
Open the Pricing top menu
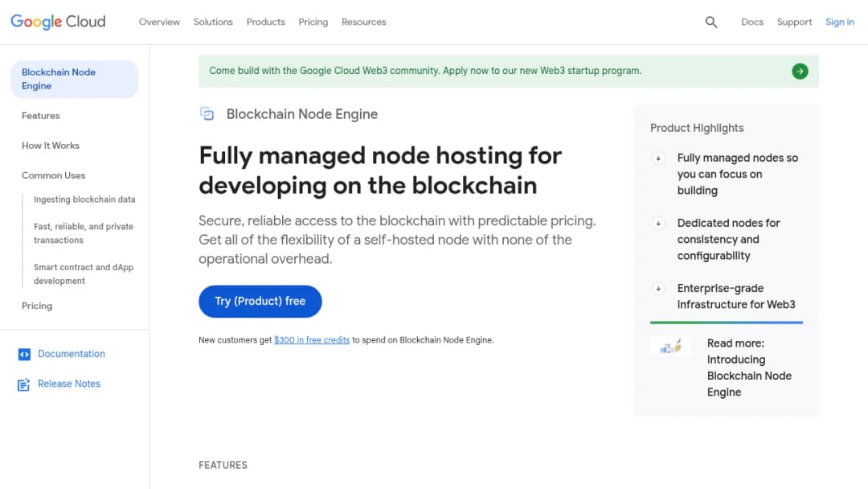tap(313, 23)
